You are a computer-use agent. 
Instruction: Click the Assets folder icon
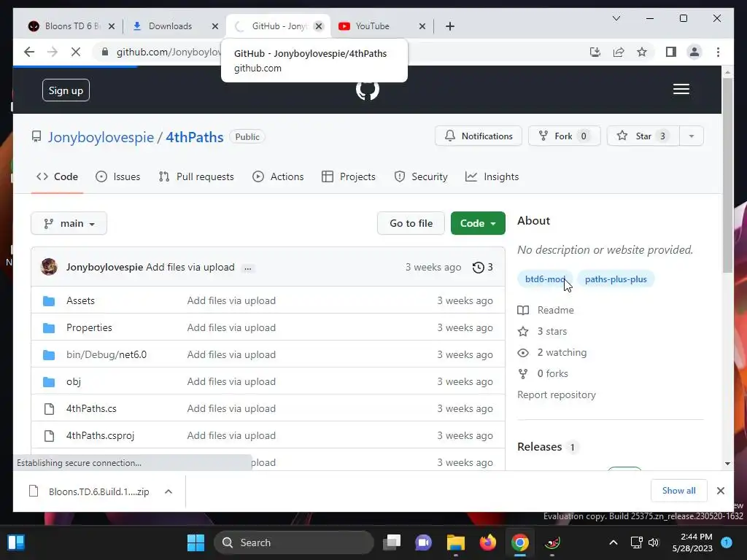point(49,301)
